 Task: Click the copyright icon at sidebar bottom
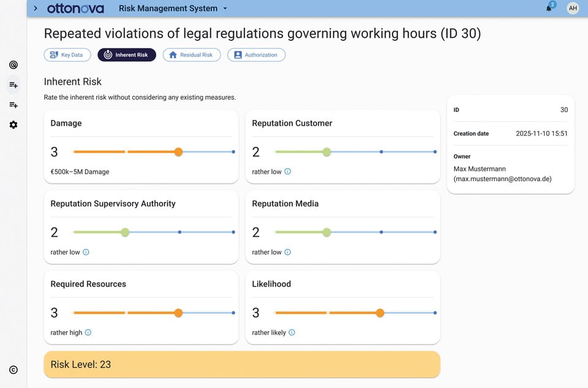13,370
